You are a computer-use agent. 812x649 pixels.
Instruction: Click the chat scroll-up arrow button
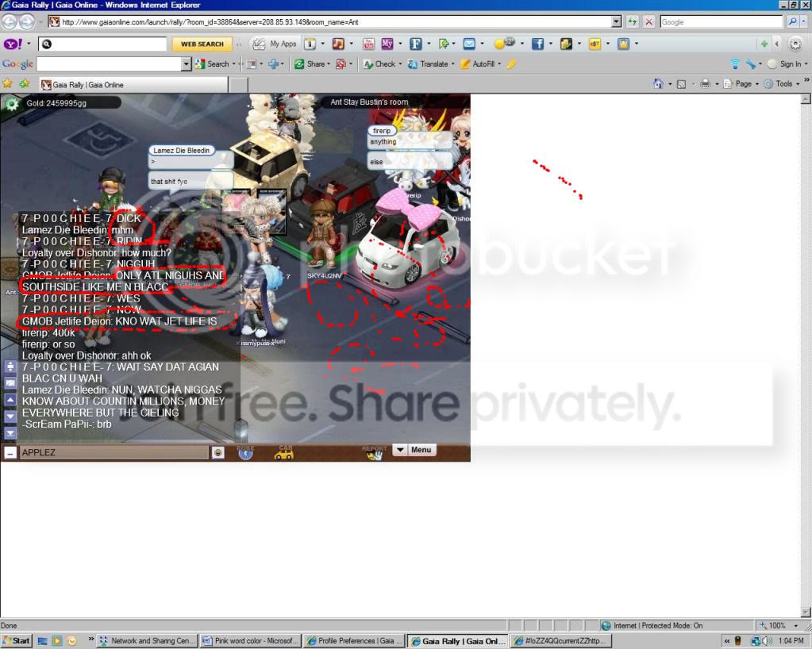(10, 399)
